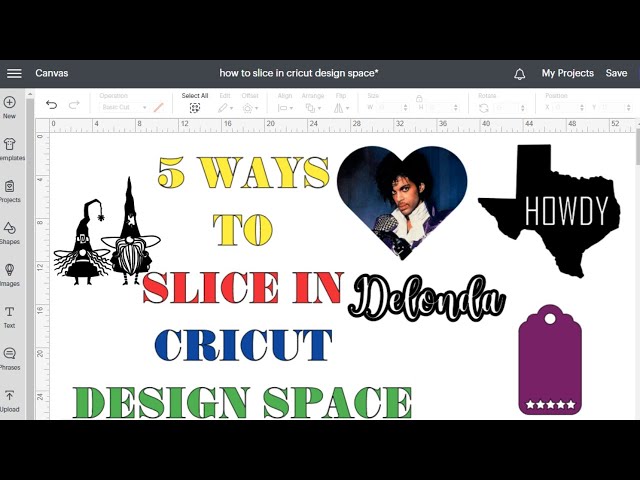Select the purple gift tag
This screenshot has height=480, width=640.
click(550, 360)
